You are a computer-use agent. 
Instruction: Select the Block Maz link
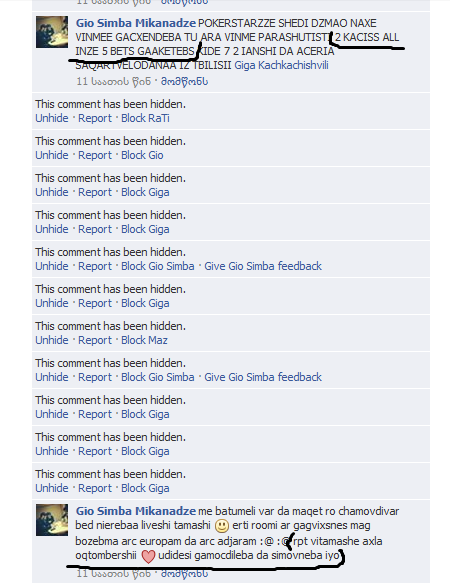[x=144, y=340]
